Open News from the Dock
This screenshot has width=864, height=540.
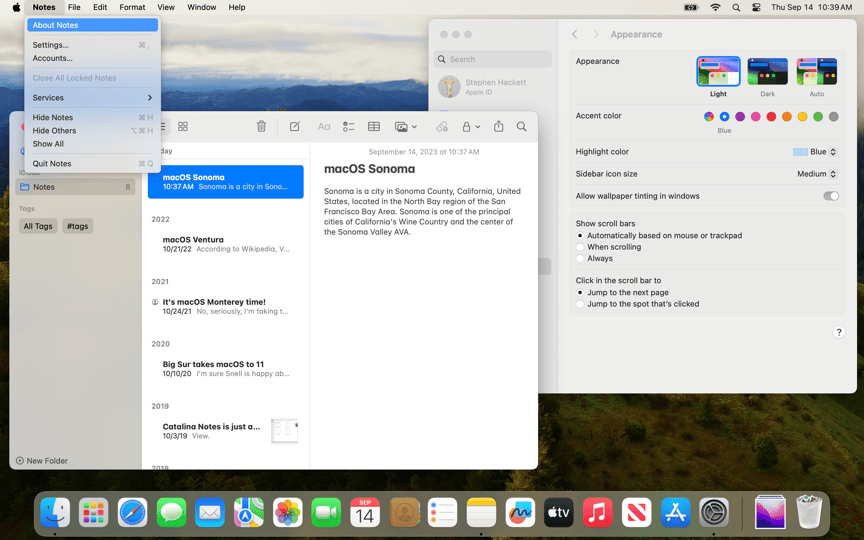tap(636, 512)
